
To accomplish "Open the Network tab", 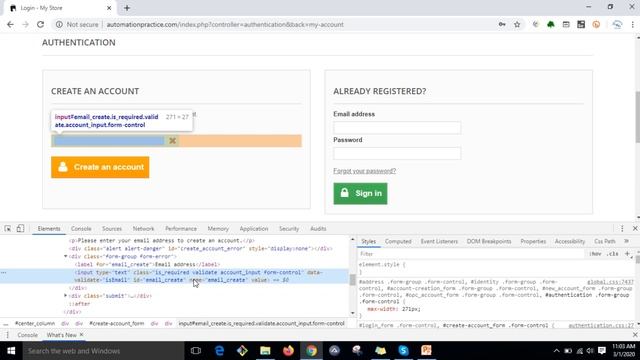I will [144, 229].
